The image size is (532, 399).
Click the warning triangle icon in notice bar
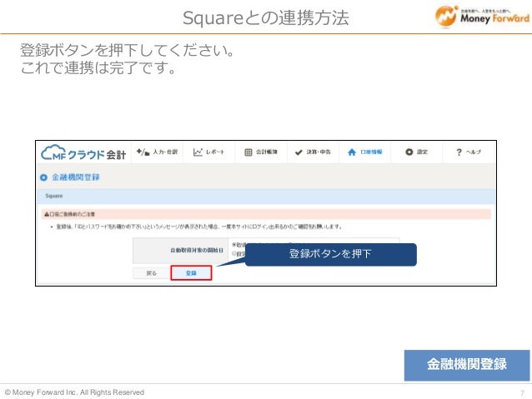[x=47, y=214]
